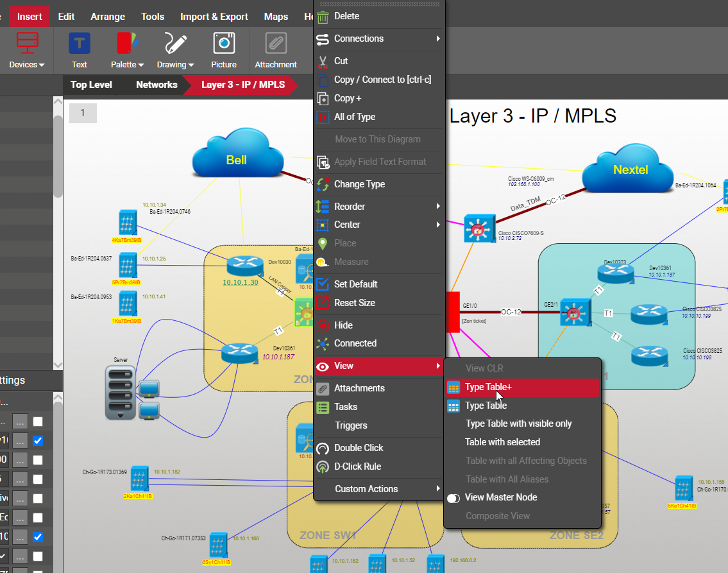Click the Delete trash icon in context menu
This screenshot has height=573, width=728.
323,17
